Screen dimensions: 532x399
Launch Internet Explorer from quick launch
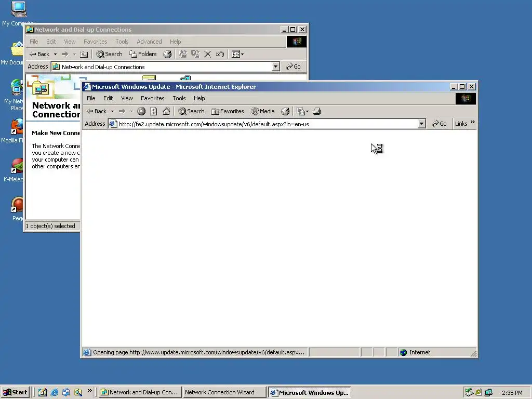pos(54,392)
